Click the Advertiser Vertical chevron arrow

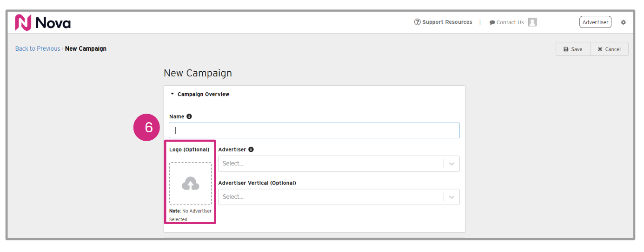[x=451, y=198]
